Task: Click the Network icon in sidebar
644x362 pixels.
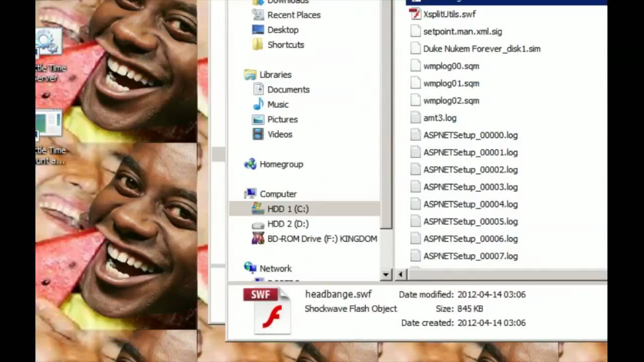Action: click(250, 268)
